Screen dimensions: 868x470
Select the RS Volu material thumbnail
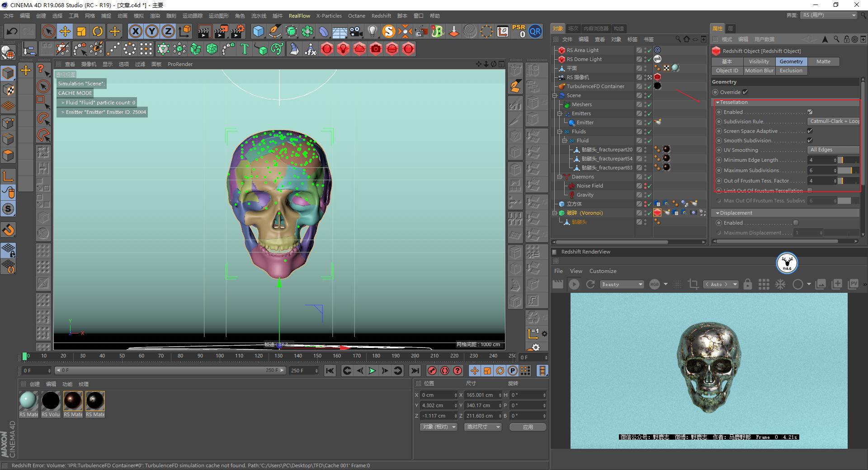click(x=51, y=400)
